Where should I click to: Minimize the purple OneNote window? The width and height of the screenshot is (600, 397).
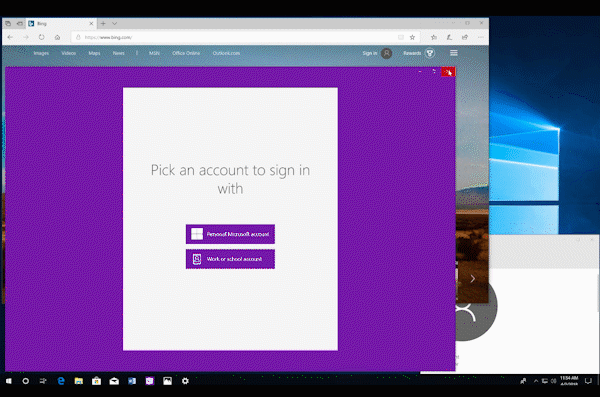(420, 72)
